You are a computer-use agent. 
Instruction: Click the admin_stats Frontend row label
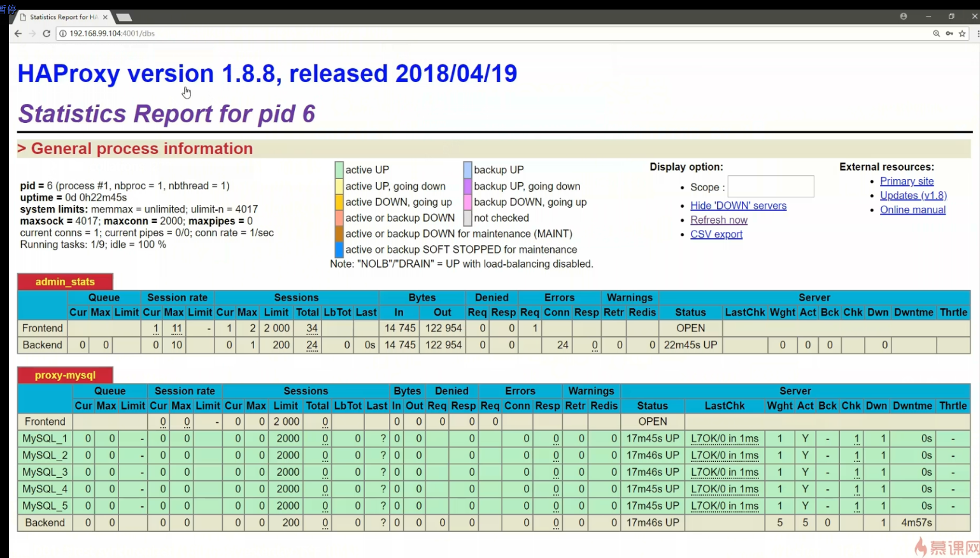coord(42,328)
